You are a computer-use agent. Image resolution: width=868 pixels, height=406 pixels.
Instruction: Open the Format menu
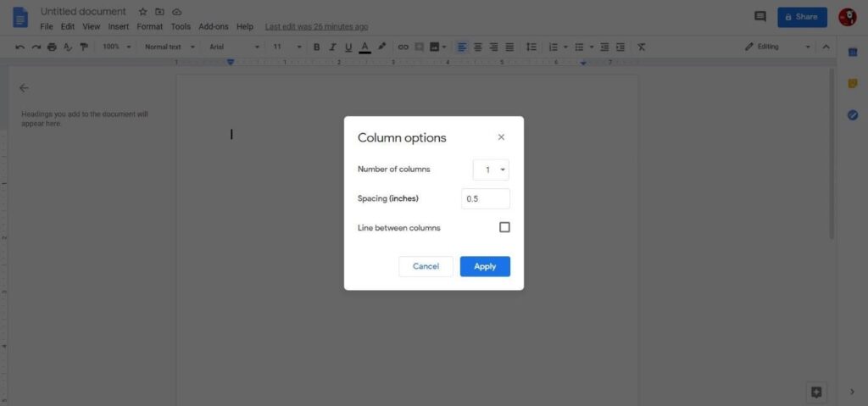tap(150, 26)
